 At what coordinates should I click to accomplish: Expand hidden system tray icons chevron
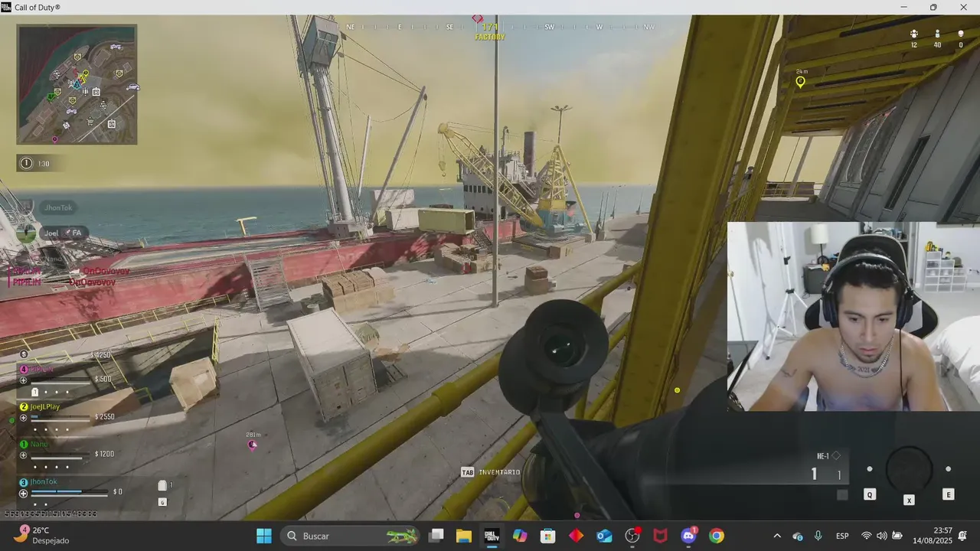(x=777, y=536)
